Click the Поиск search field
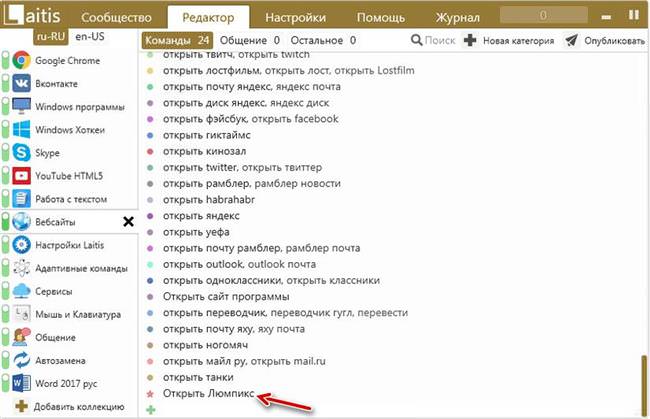This screenshot has height=419, width=650. 440,40
